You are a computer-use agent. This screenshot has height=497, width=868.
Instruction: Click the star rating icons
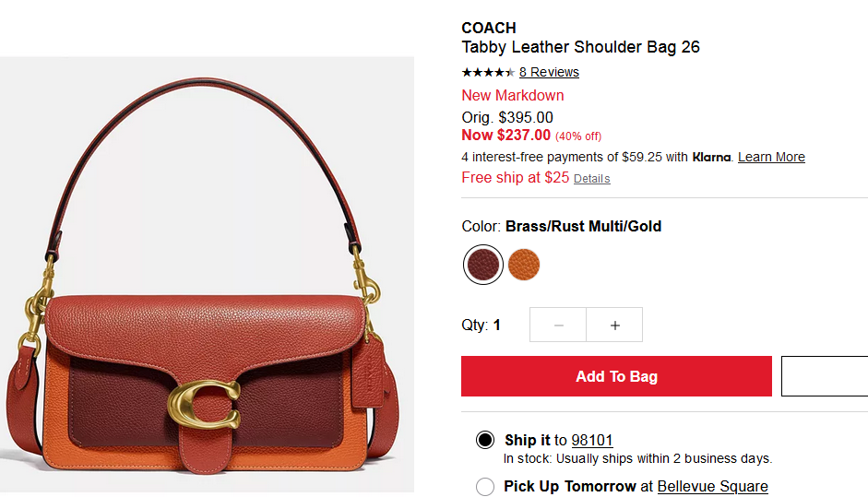(488, 72)
